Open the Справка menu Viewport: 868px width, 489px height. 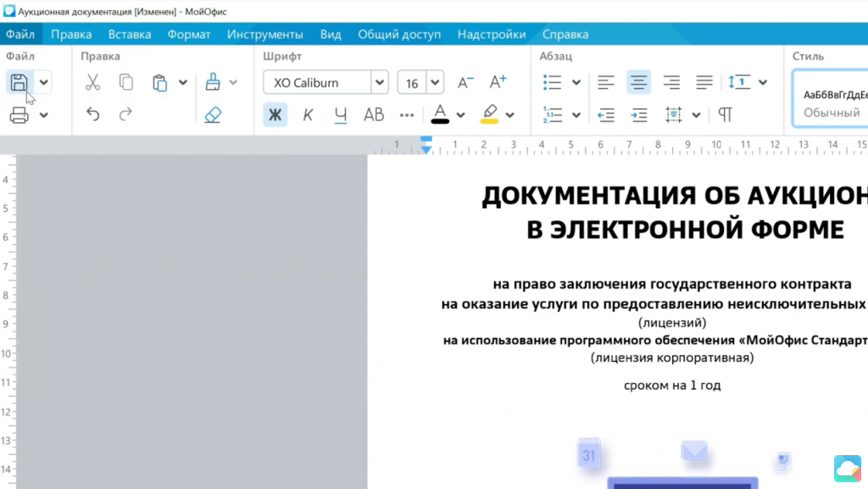pyautogui.click(x=565, y=34)
